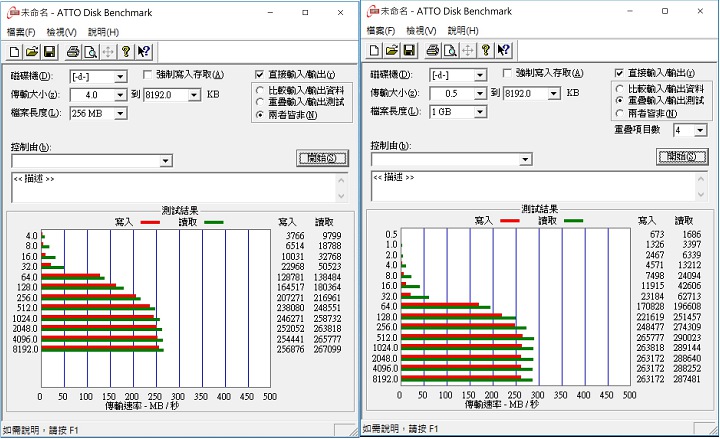Open 檔案(F) menu in right window
This screenshot has height=439, width=720.
pos(381,31)
